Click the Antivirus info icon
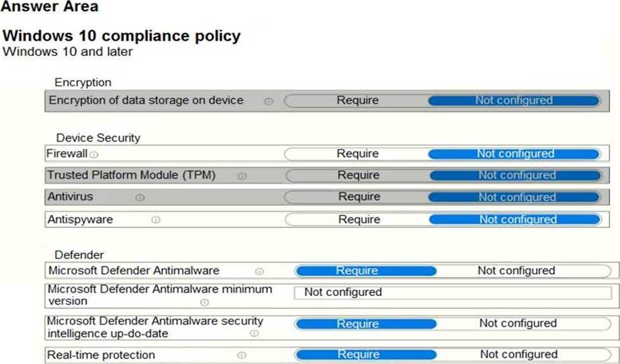The width and height of the screenshot is (620, 364). (140, 198)
